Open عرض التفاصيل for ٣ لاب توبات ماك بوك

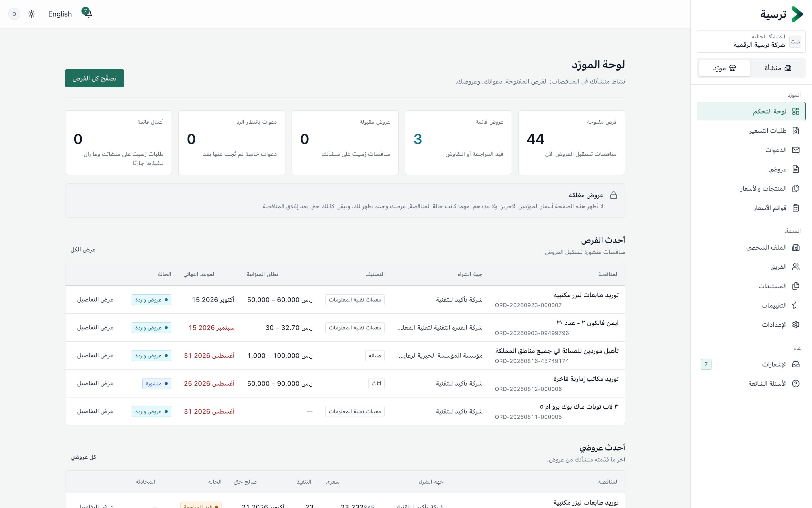(x=95, y=411)
